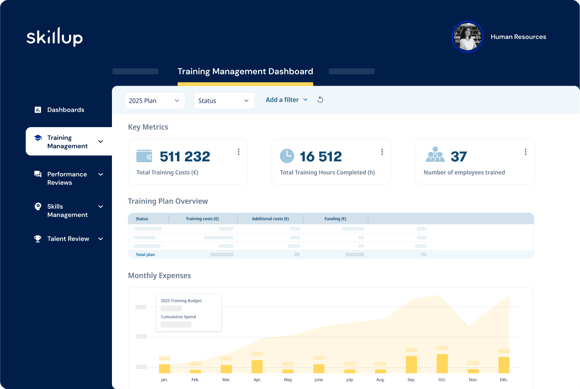Click the Oct. bar in the chart
Image resolution: width=580 pixels, height=389 pixels.
point(442,363)
